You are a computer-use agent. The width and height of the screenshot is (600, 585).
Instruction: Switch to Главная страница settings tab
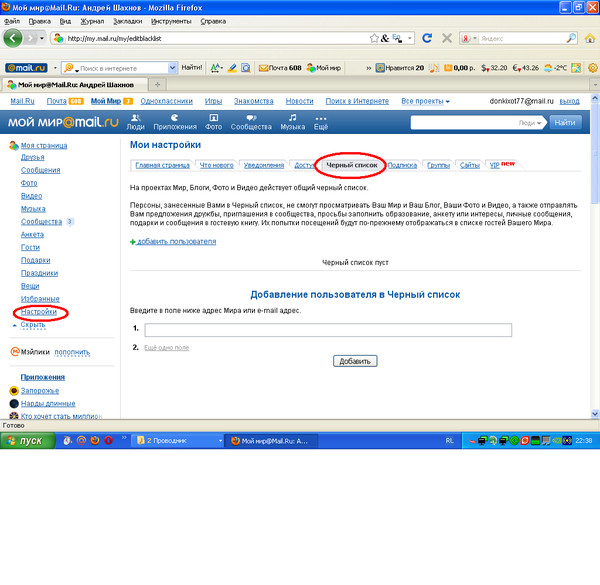[162, 165]
